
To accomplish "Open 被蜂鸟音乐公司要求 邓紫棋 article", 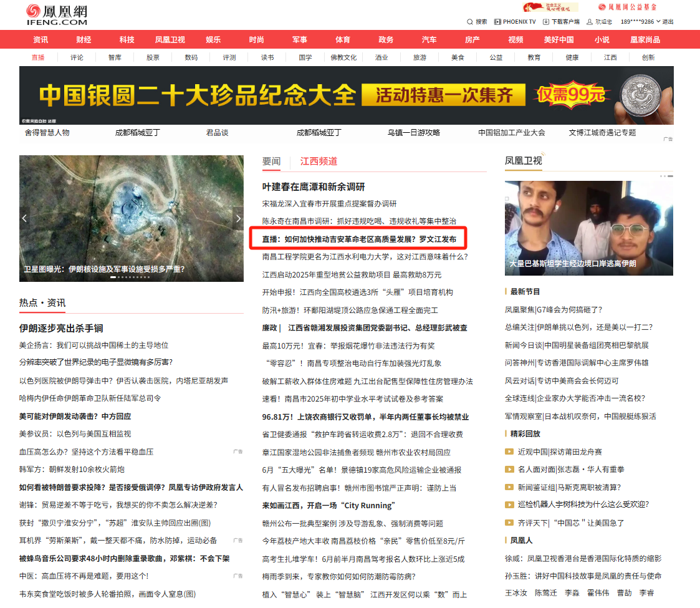I will tap(125, 558).
